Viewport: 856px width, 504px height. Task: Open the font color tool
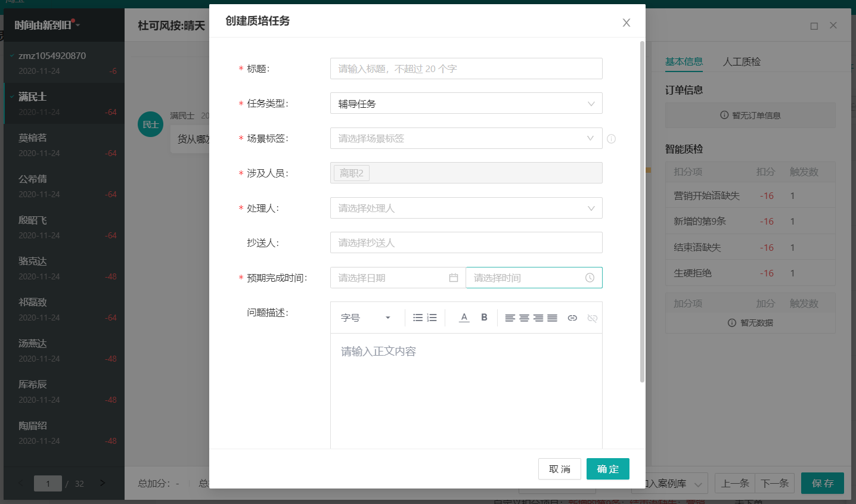(464, 318)
